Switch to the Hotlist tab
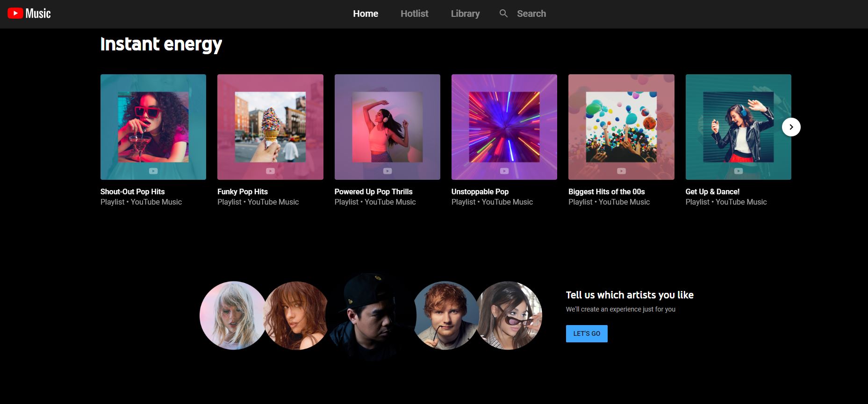The image size is (868, 404). coord(414,14)
